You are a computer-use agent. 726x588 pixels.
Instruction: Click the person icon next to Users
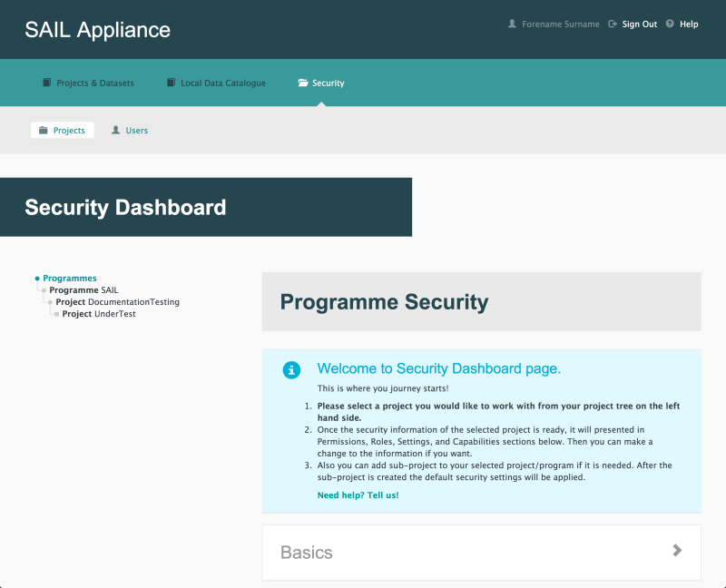115,130
